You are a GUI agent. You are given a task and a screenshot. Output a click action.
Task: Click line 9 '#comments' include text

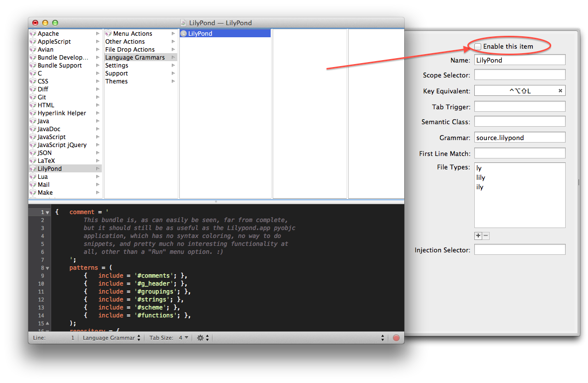(x=153, y=276)
